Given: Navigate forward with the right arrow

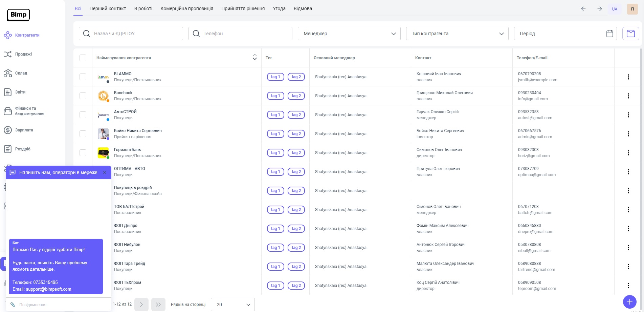Looking at the screenshot, I should coord(600,9).
